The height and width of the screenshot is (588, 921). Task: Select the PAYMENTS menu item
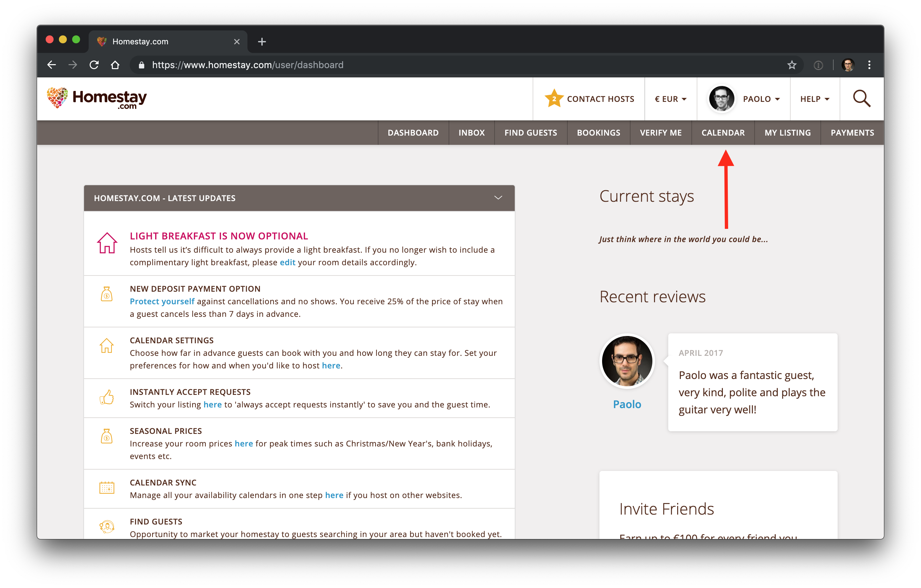853,133
